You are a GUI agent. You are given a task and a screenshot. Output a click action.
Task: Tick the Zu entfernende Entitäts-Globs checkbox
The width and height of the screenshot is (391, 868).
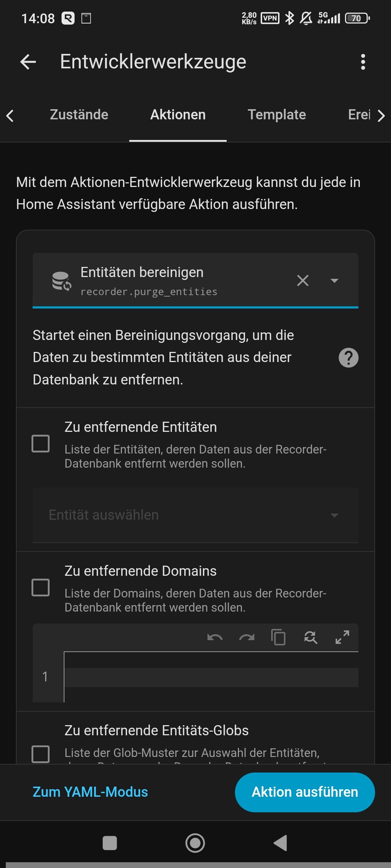click(41, 754)
